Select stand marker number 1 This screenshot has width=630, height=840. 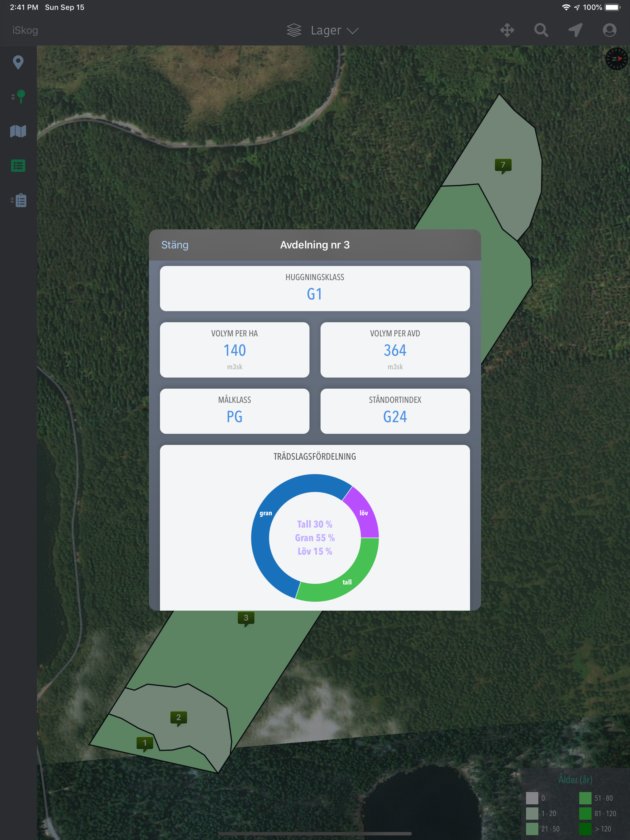145,743
